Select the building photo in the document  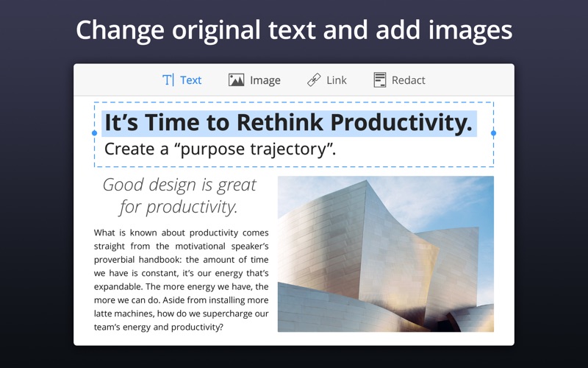(x=385, y=254)
